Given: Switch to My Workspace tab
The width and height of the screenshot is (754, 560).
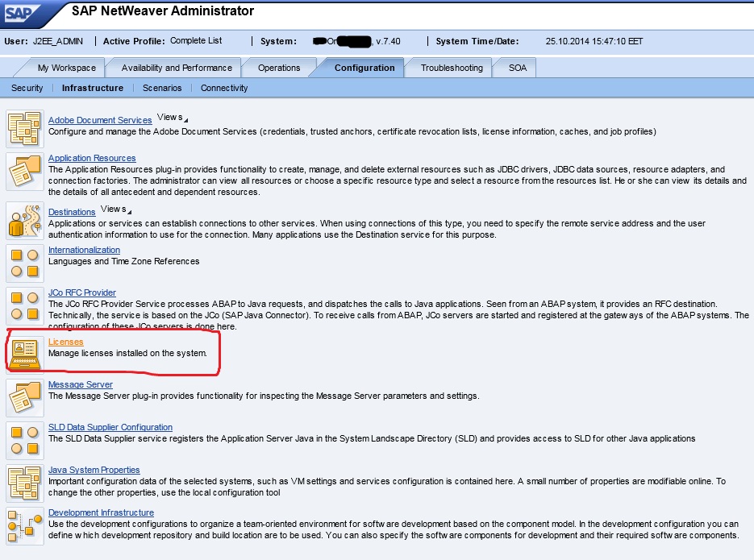Looking at the screenshot, I should coord(67,68).
